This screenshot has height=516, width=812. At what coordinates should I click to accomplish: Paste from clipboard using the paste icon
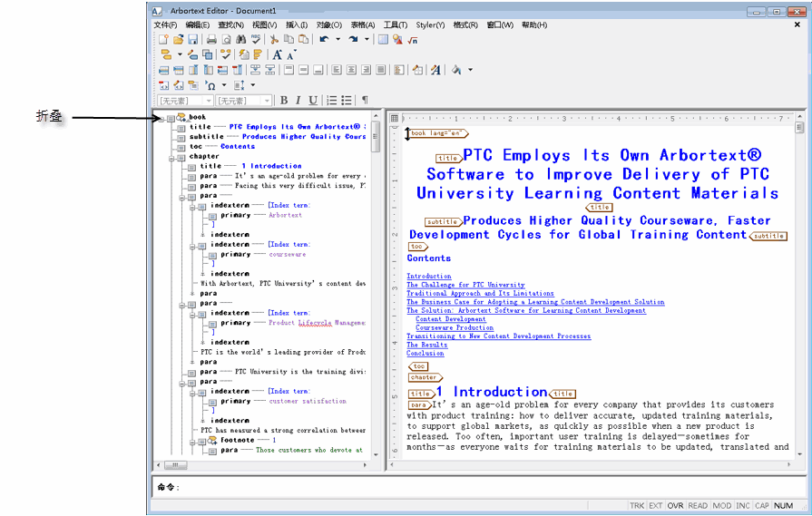point(304,39)
